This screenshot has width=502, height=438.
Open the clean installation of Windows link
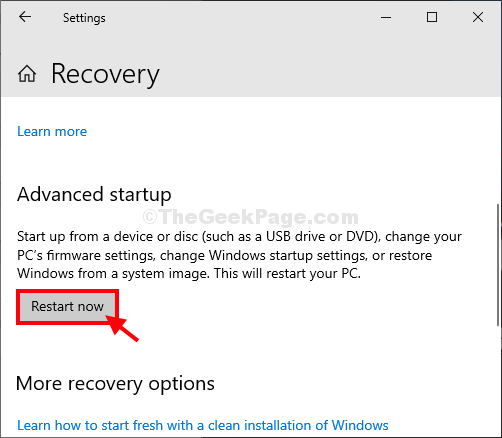tap(203, 425)
